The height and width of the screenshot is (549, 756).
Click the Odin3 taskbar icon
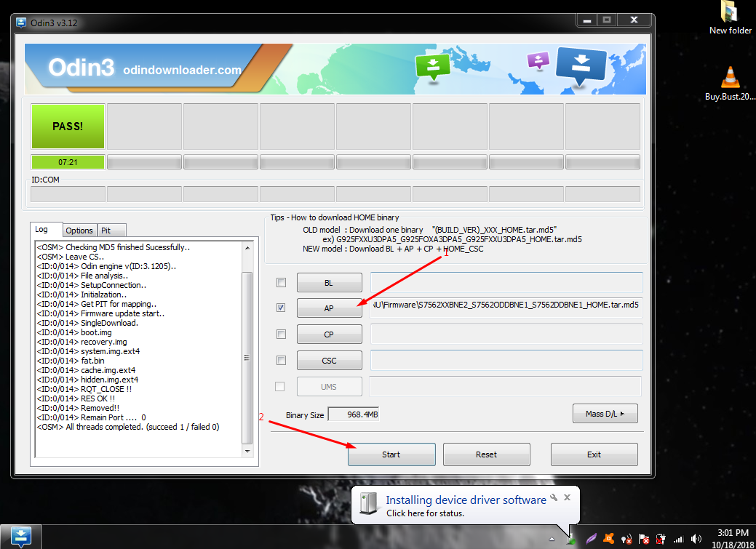pyautogui.click(x=20, y=537)
